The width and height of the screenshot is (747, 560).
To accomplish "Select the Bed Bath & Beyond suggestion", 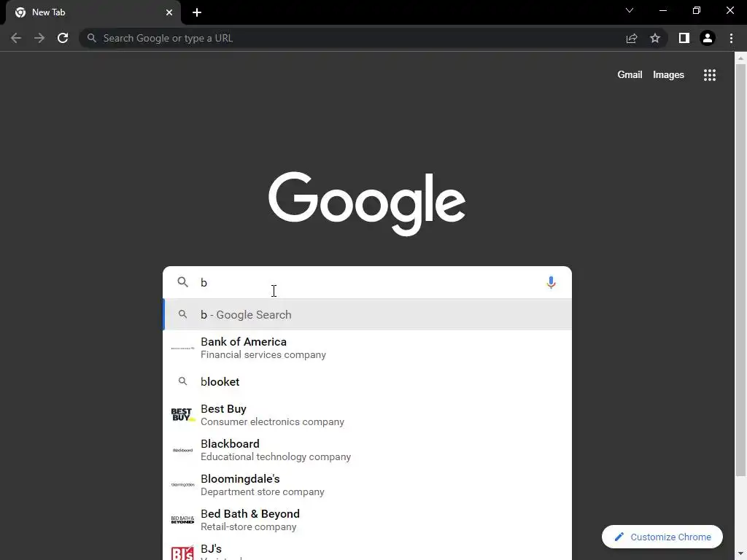I will click(368, 520).
